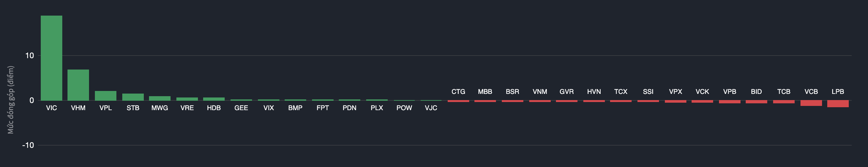Select the VJC ticker label
Viewport: 868px width, 167px height.
point(431,108)
